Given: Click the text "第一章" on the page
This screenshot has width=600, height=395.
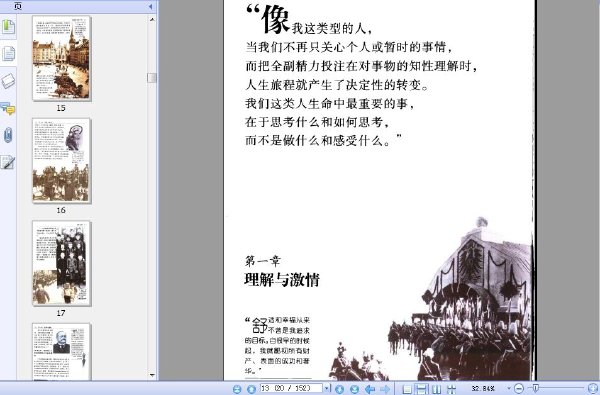Looking at the screenshot, I should tap(262, 261).
